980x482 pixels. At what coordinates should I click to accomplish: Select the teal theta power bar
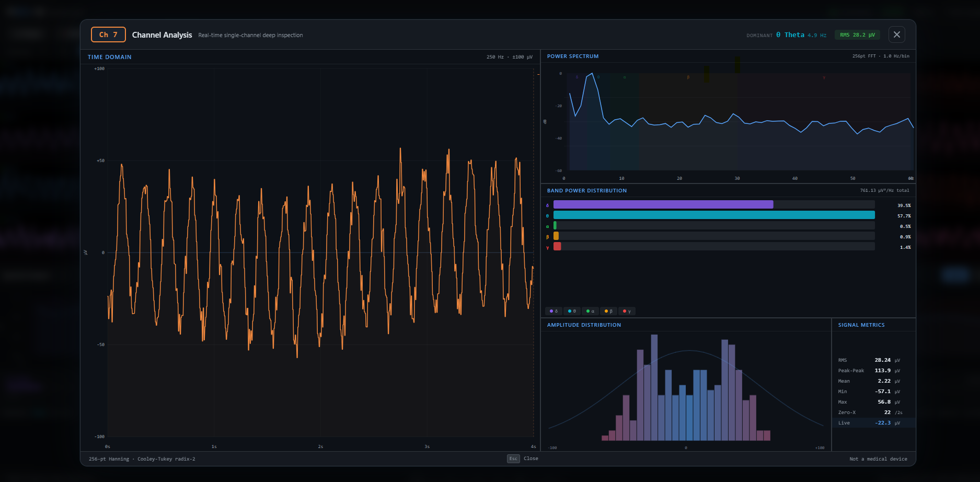[x=713, y=215]
